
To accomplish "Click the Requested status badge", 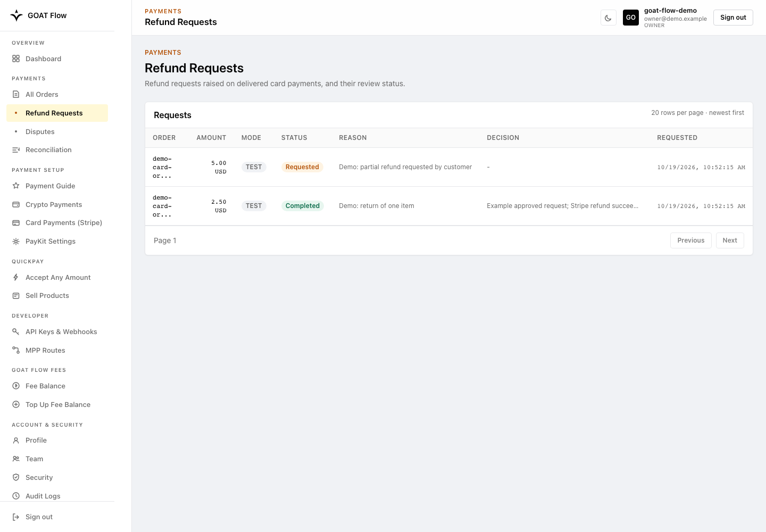I will 302,167.
